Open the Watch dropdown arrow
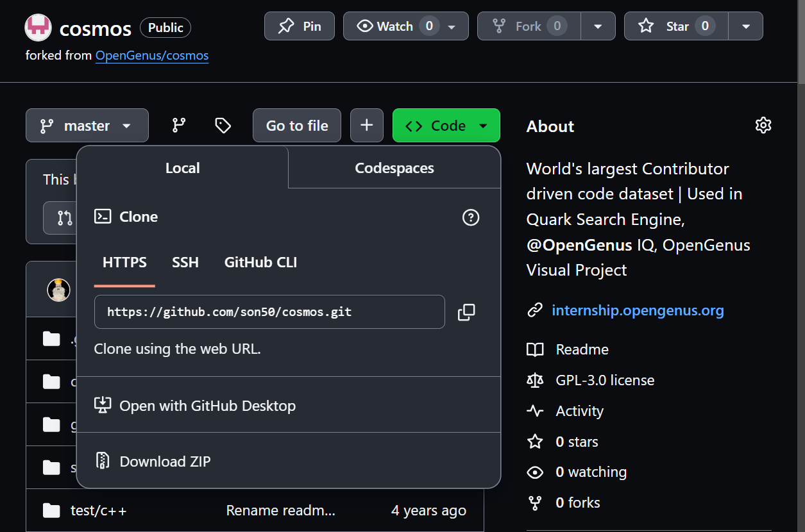This screenshot has width=805, height=532. click(452, 27)
